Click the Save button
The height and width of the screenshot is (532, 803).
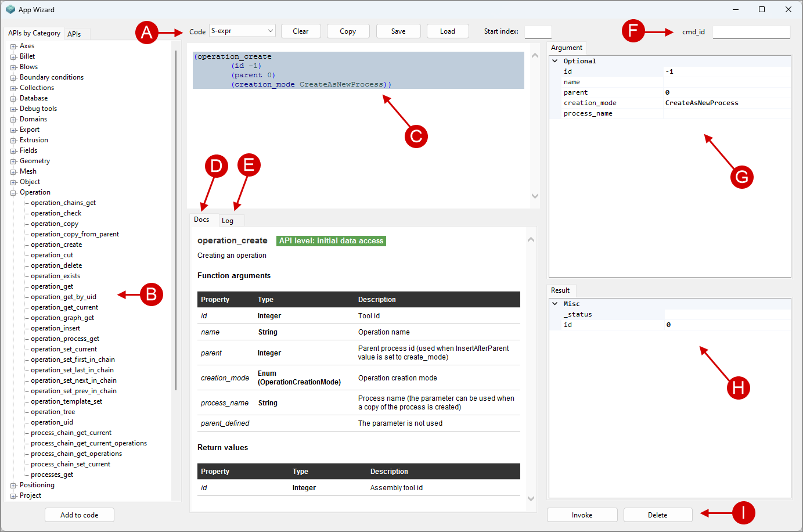[398, 31]
